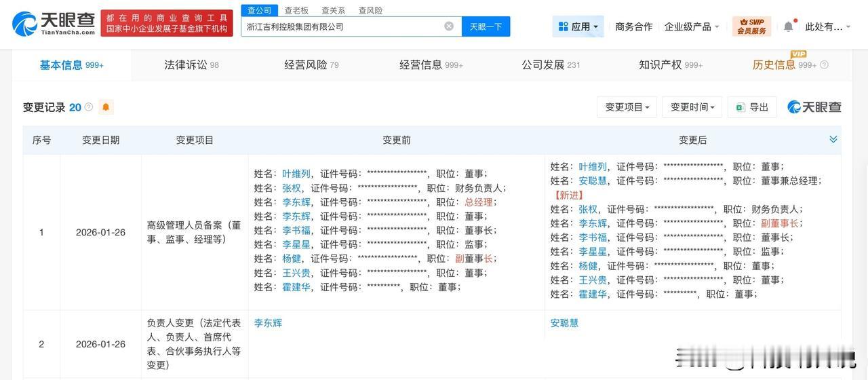Click the 导出 export button
This screenshot has width=868, height=380.
tap(752, 107)
